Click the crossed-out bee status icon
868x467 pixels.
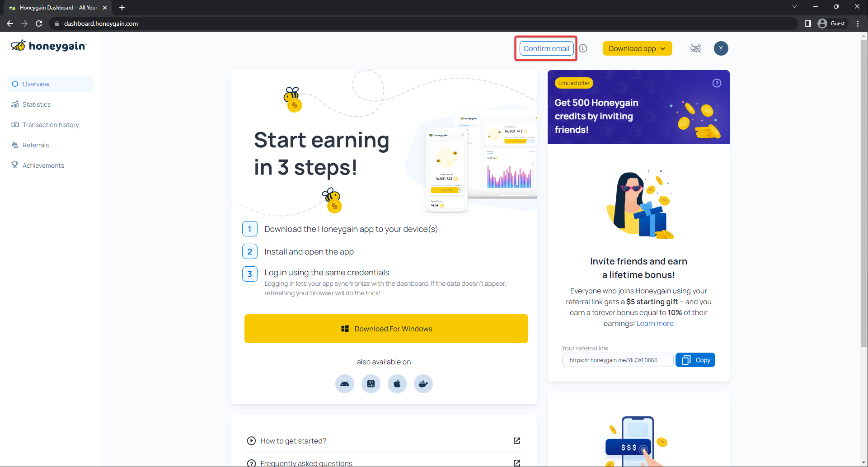point(696,48)
